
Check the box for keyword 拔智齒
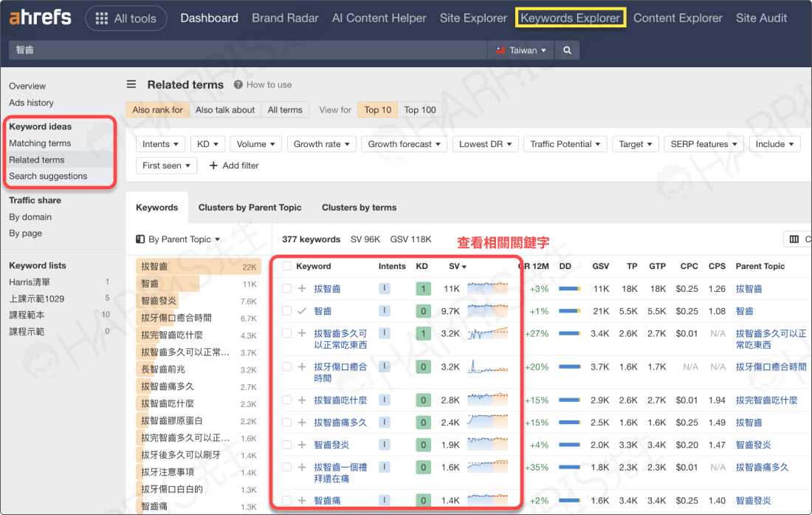coord(286,289)
